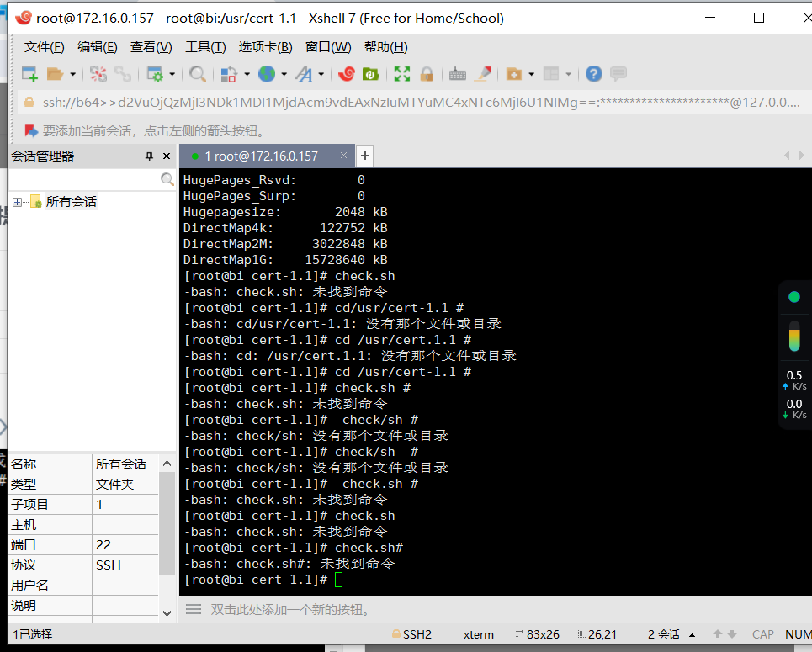Click the tab bar left arrow
The width and height of the screenshot is (812, 652).
[x=787, y=156]
